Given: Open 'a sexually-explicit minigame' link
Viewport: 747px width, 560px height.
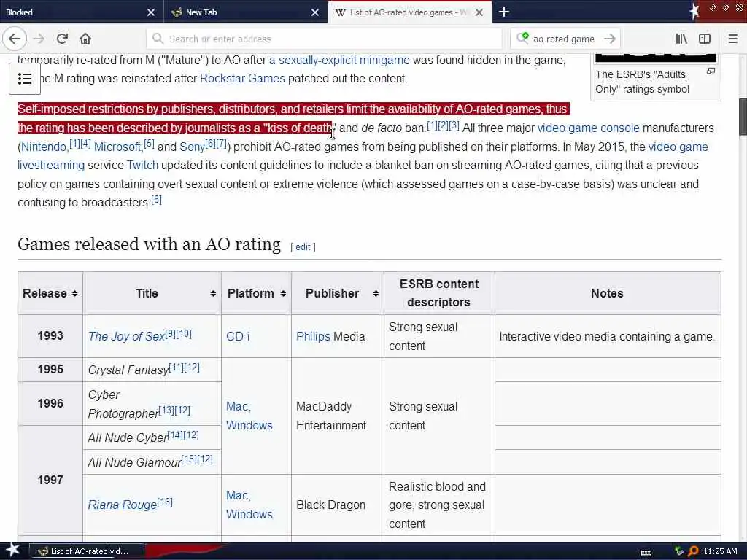Looking at the screenshot, I should (x=339, y=61).
